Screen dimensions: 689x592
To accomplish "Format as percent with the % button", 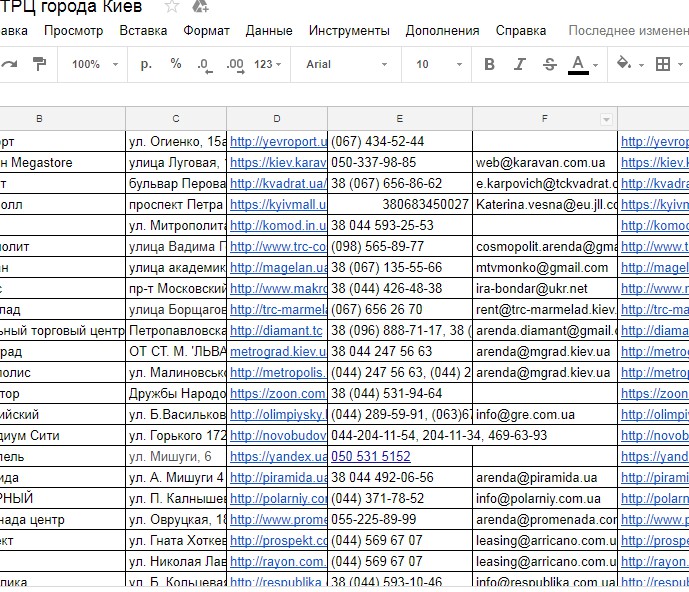I will coord(176,64).
